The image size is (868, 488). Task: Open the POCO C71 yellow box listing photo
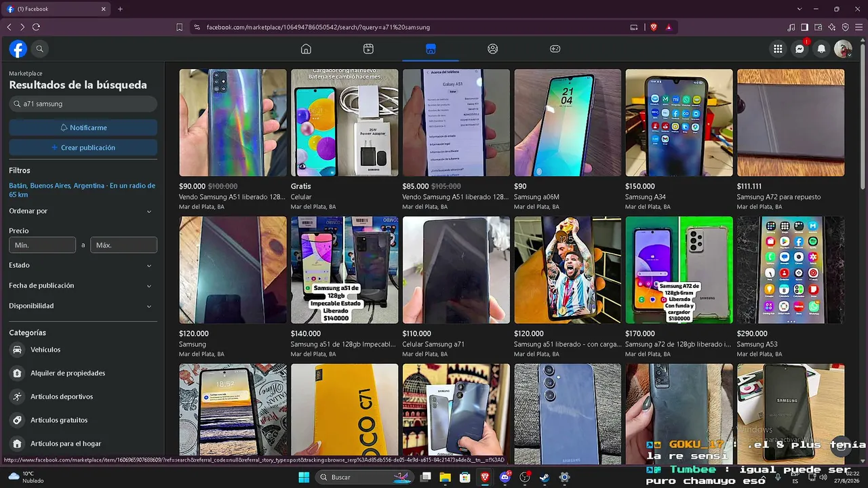pyautogui.click(x=344, y=409)
